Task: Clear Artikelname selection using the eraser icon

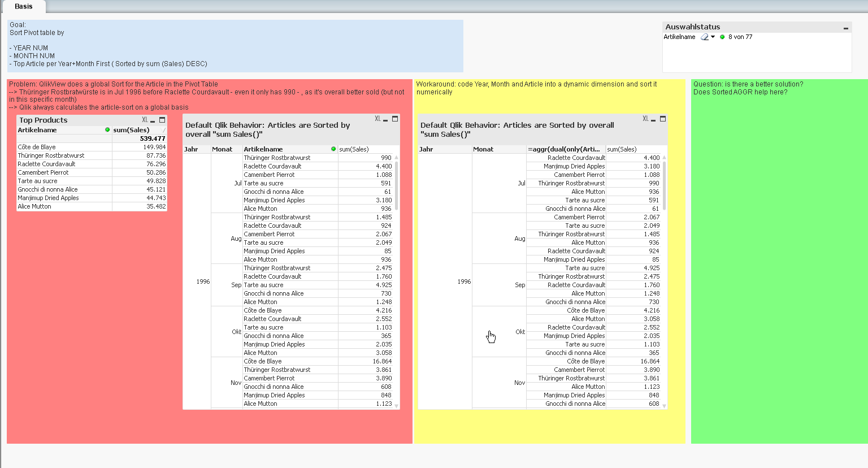Action: pos(704,37)
